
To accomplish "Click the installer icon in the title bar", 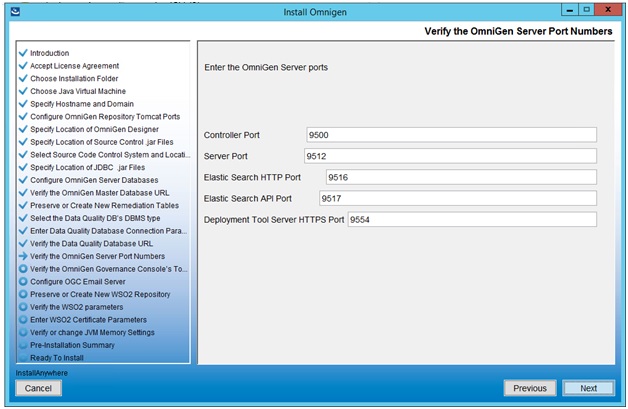I will pos(15,11).
